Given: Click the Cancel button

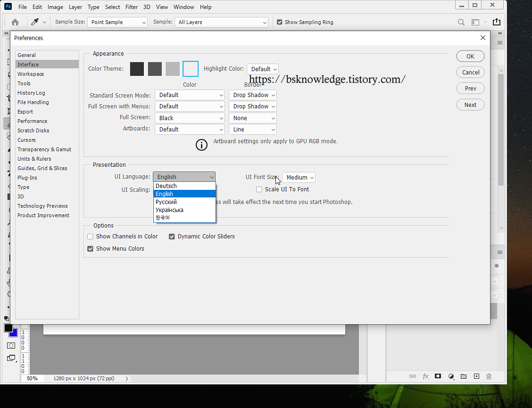Looking at the screenshot, I should tap(470, 72).
